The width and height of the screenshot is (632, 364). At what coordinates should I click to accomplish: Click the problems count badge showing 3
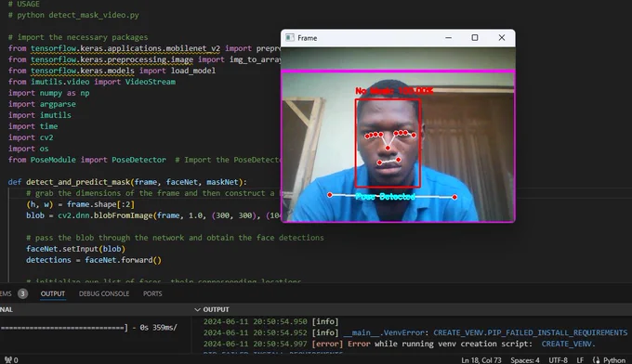point(22,293)
